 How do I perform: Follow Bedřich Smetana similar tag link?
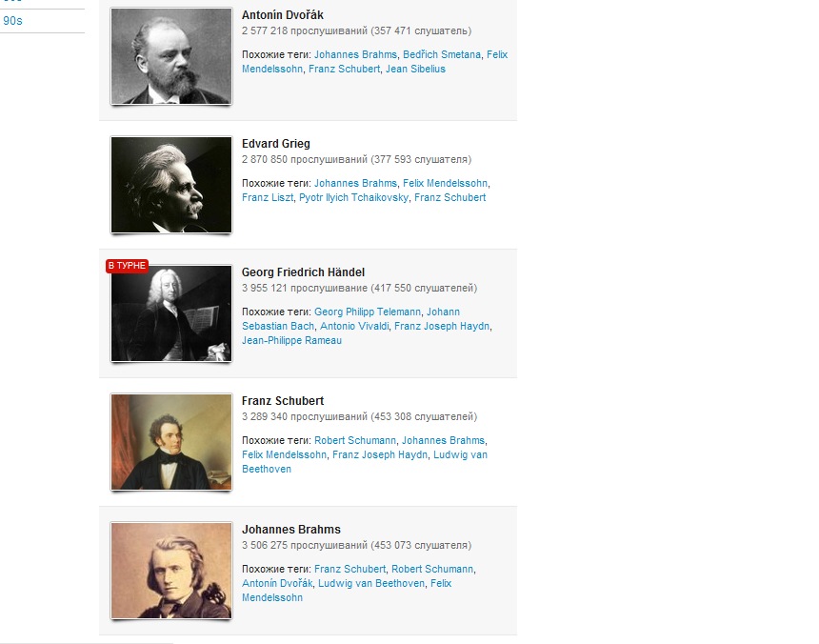tap(442, 54)
